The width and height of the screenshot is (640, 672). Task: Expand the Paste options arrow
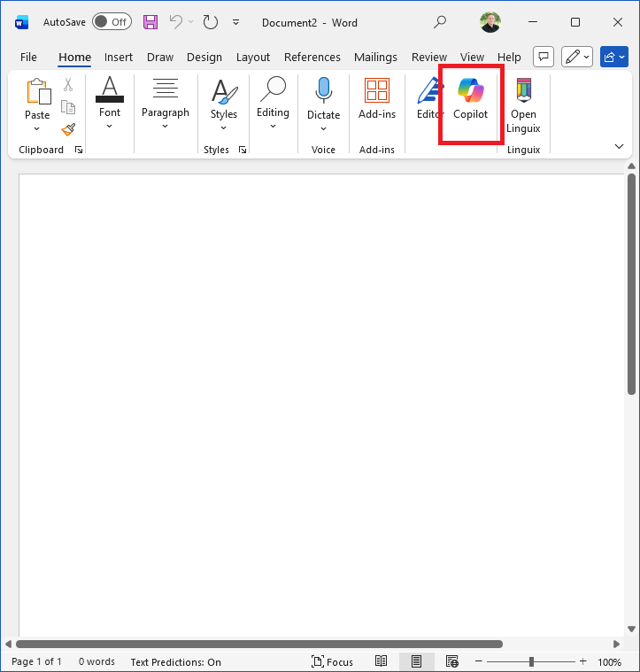(37, 128)
